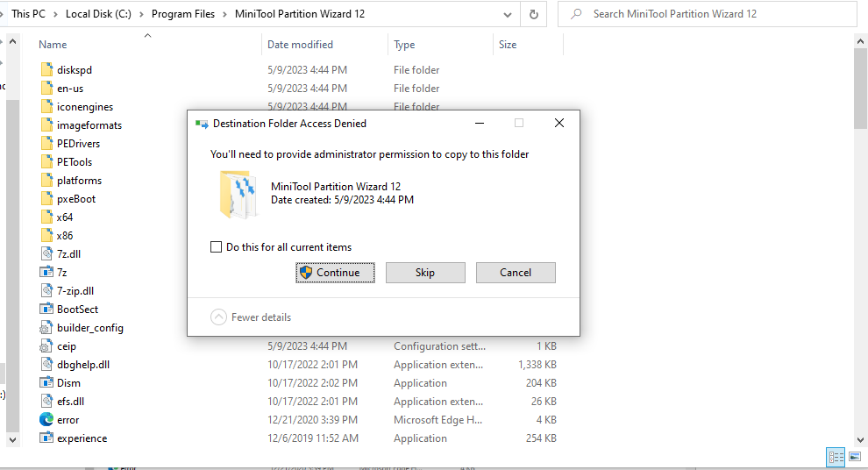
Task: Open the address bar history dropdown
Action: point(507,14)
